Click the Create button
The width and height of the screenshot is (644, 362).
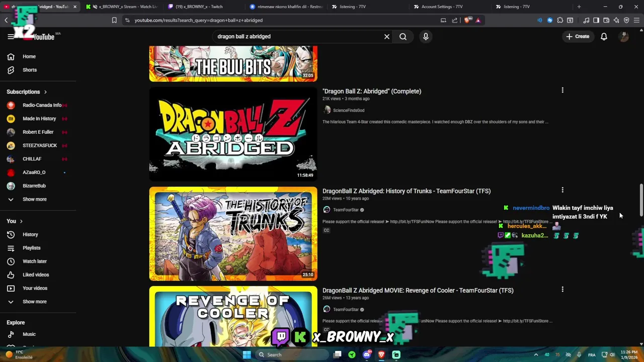click(578, 36)
